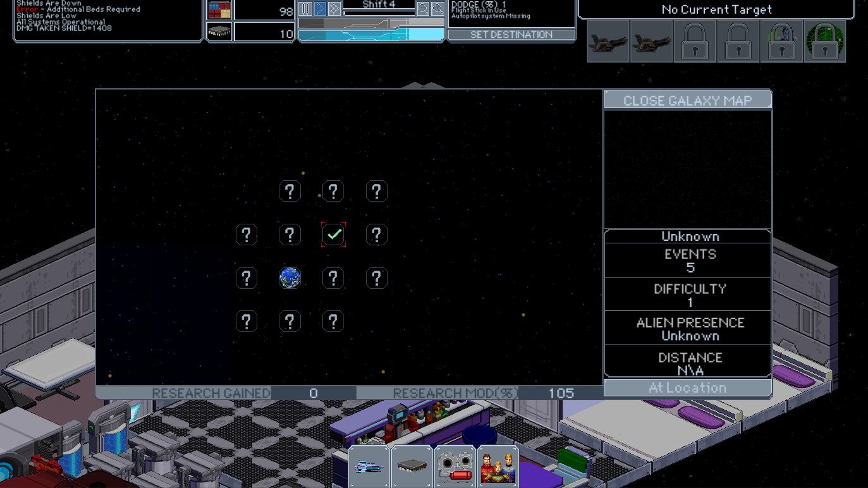Click the Earth planet on galaxy map
Image resolution: width=868 pixels, height=488 pixels.
pos(290,278)
